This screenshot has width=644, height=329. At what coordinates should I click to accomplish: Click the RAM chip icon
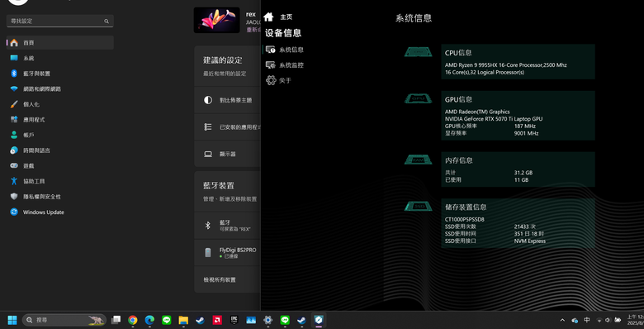(x=418, y=160)
